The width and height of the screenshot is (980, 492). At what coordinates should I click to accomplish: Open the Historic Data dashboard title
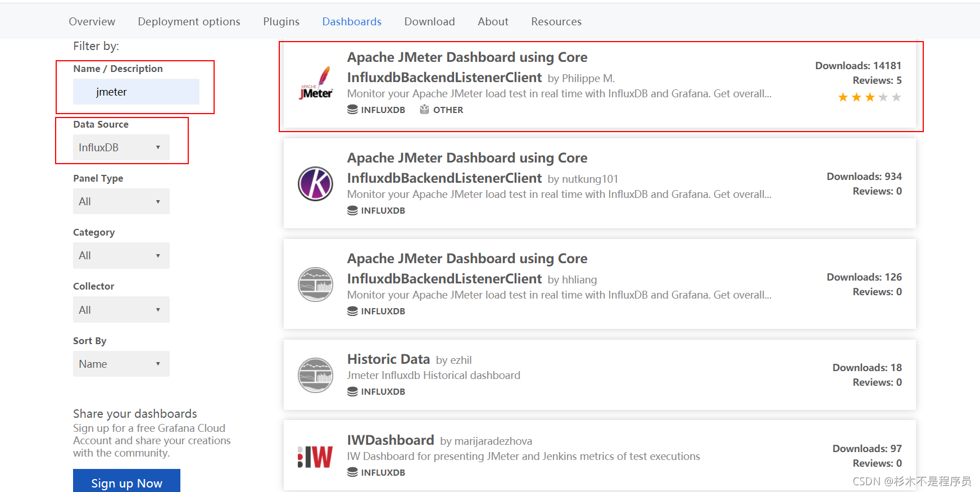(388, 359)
